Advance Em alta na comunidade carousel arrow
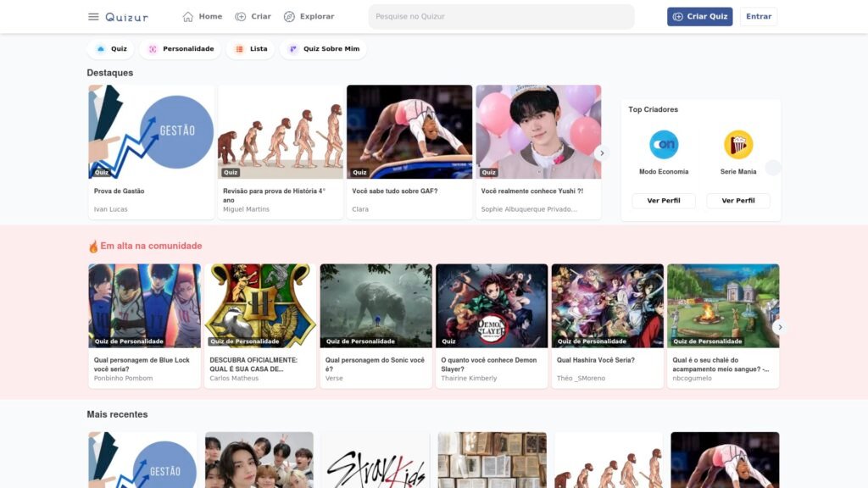Screen dimensions: 868x488 click(x=780, y=327)
